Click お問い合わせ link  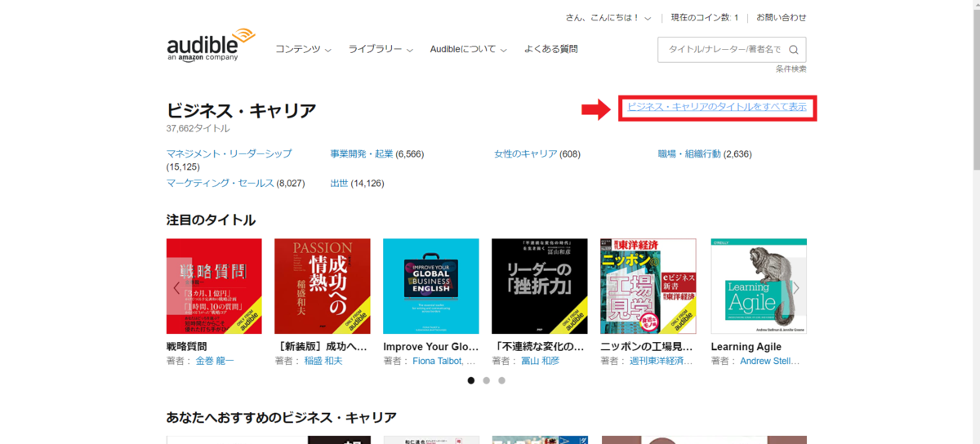781,17
